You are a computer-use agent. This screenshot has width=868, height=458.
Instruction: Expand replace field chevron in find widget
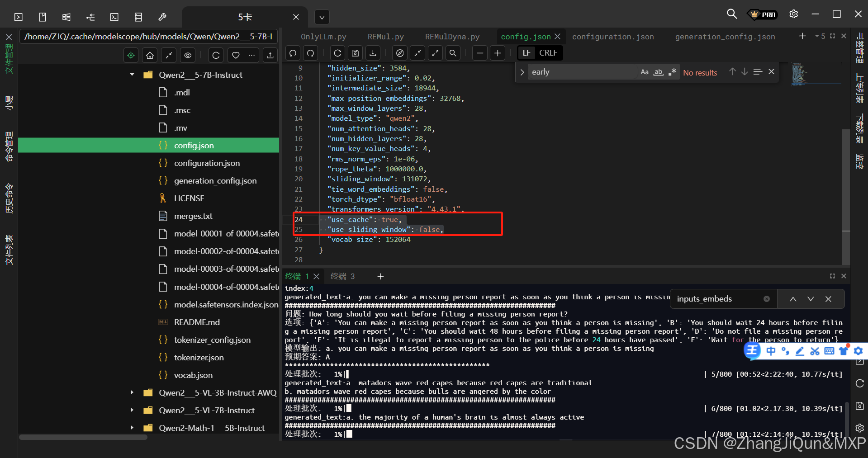522,72
